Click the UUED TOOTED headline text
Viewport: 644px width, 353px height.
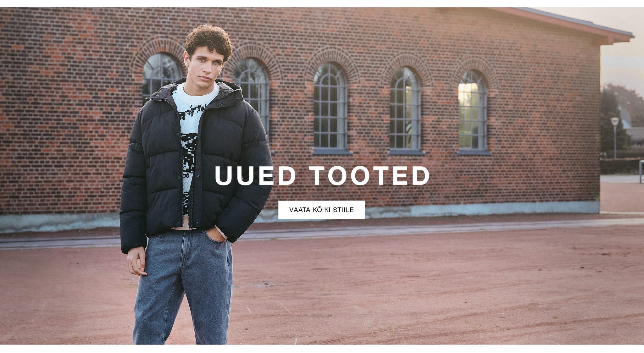coord(322,176)
